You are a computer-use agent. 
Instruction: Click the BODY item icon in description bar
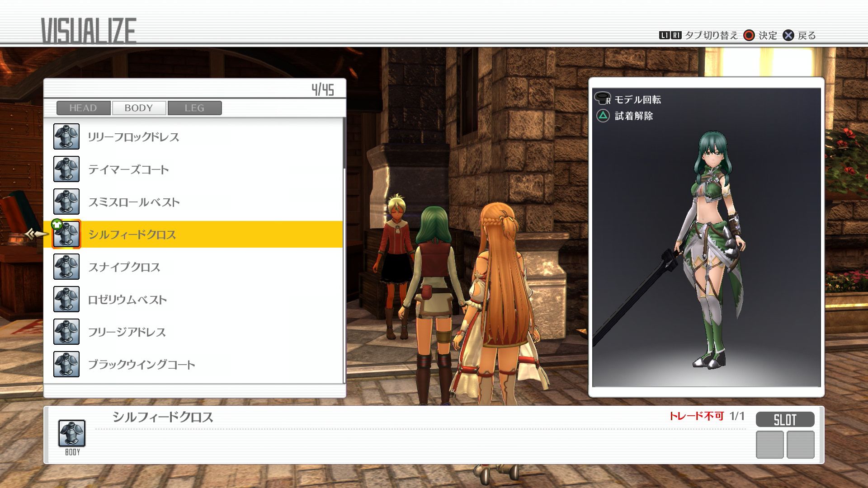pyautogui.click(x=72, y=433)
